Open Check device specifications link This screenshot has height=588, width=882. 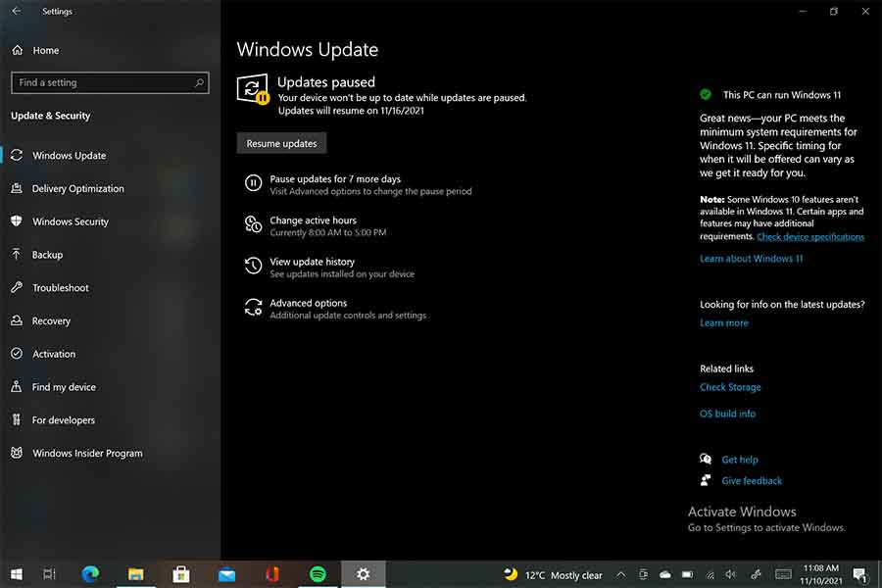[x=810, y=237]
